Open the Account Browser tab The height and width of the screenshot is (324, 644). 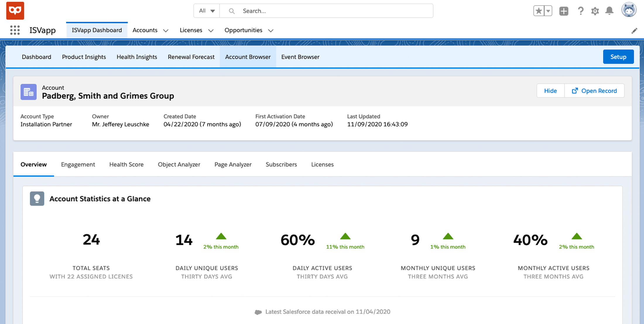point(248,57)
